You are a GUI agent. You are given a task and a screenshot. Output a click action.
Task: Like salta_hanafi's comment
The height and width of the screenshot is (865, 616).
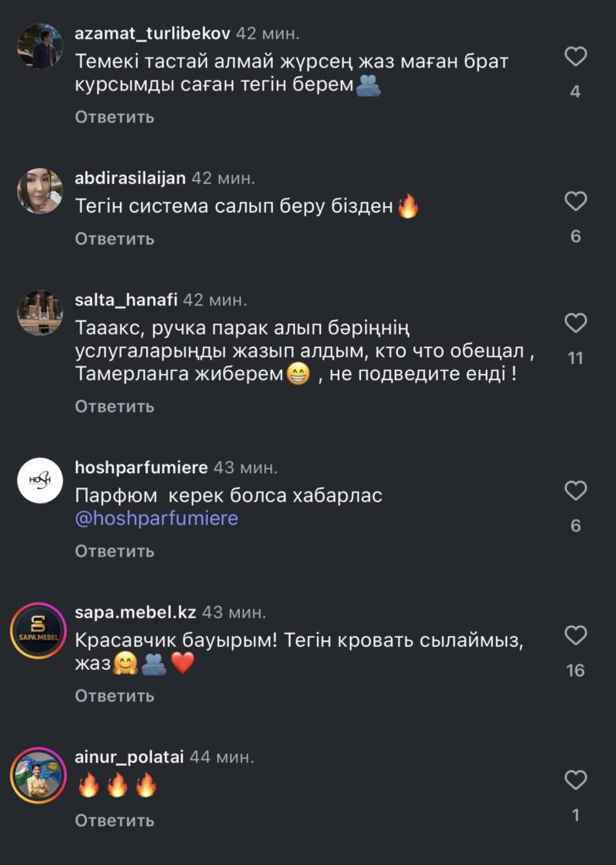click(575, 324)
